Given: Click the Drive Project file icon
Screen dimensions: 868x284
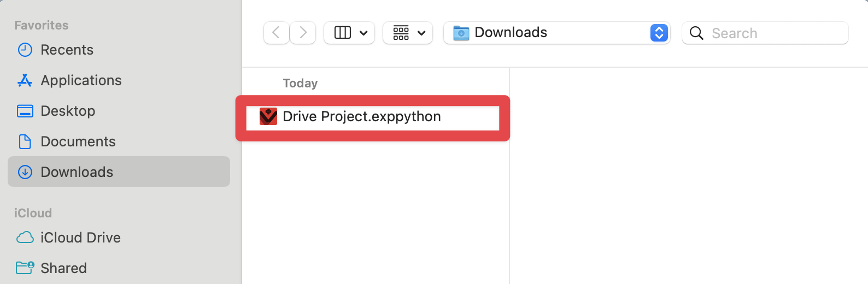Looking at the screenshot, I should 268,116.
